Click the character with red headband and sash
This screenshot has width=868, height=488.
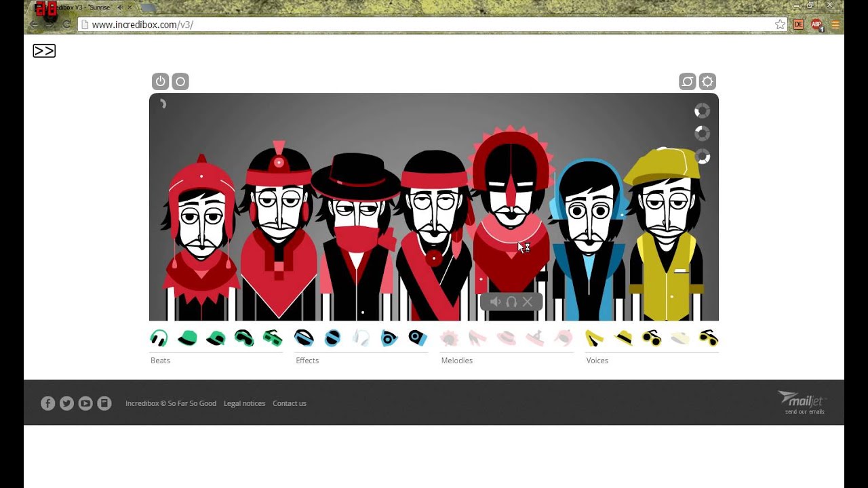pos(434,235)
